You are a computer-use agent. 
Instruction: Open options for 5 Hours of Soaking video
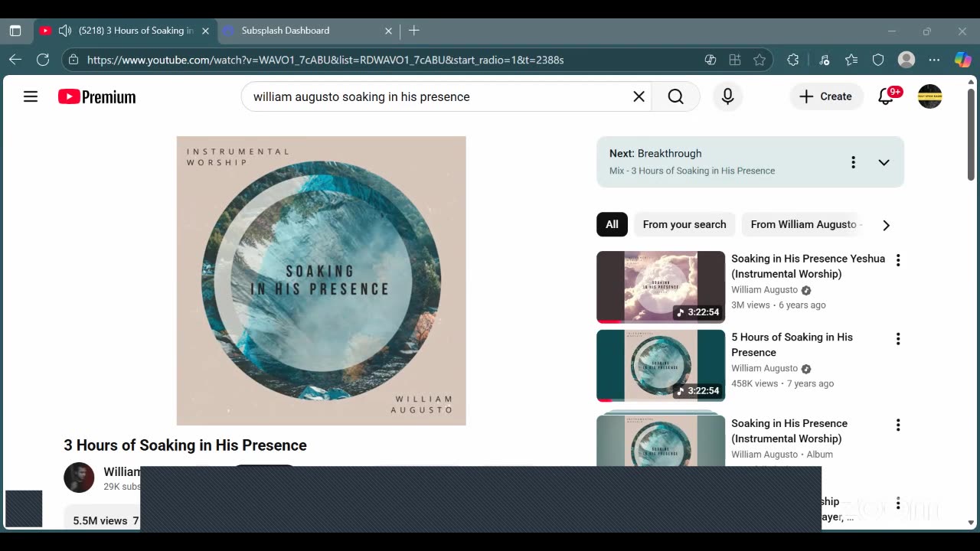point(898,339)
